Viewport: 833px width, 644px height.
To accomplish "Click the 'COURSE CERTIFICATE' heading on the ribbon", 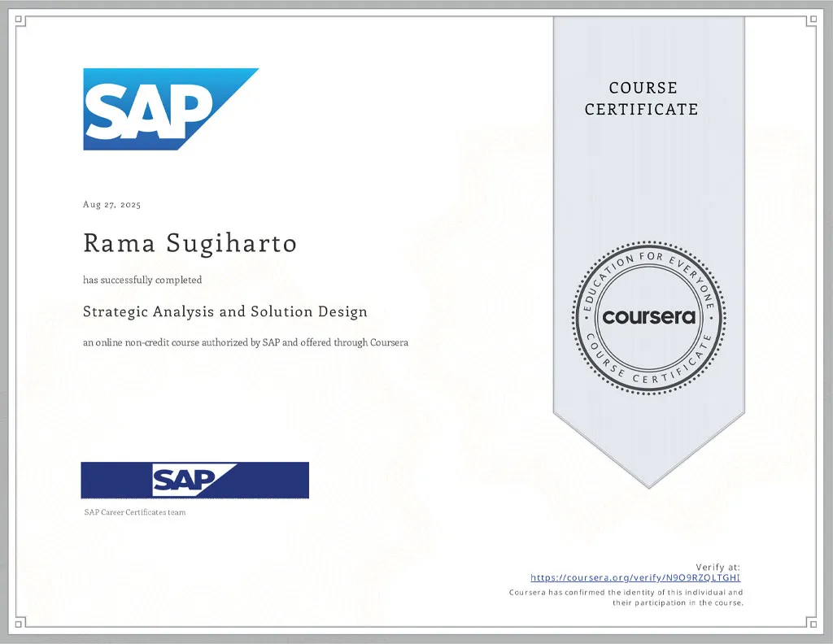I will (x=642, y=98).
